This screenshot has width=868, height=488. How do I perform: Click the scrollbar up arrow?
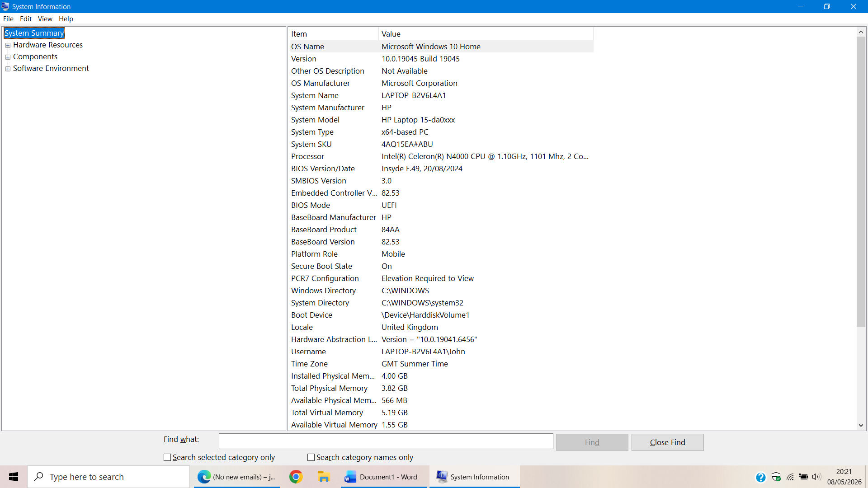861,32
